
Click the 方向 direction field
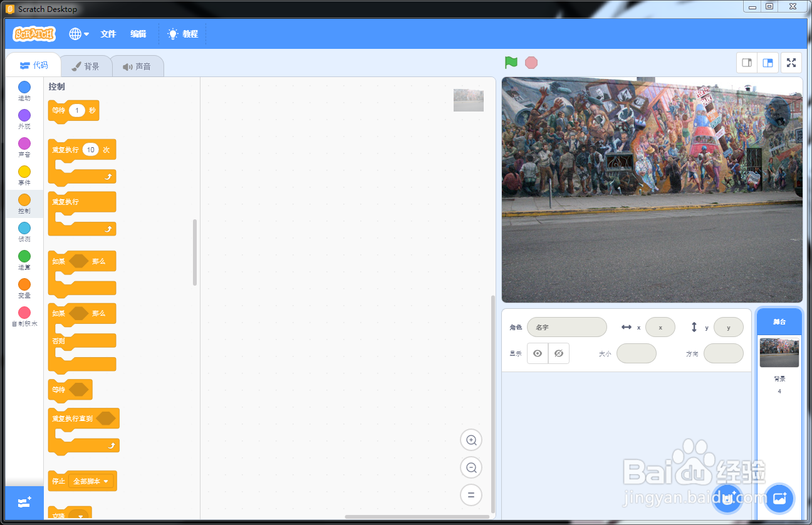(724, 353)
